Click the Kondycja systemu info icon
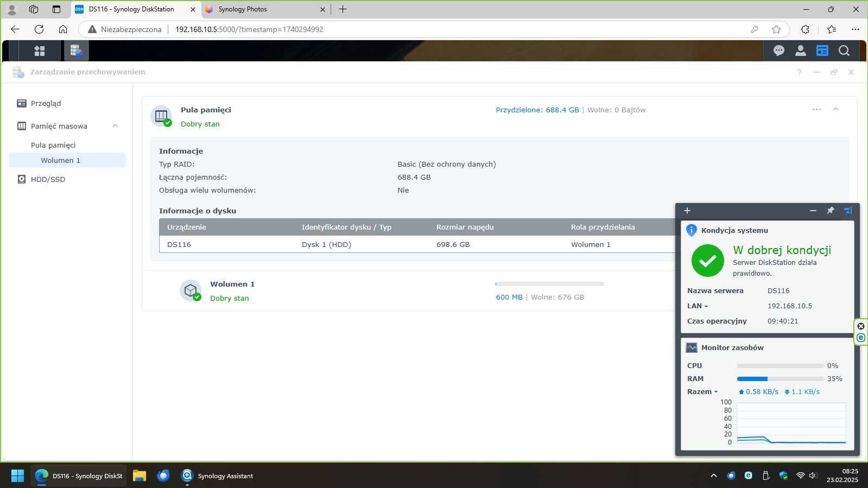 tap(692, 230)
